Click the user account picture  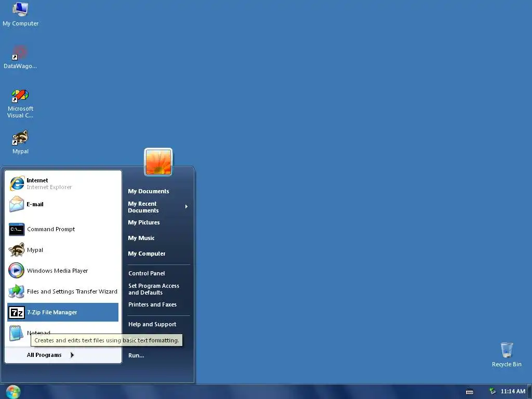coord(158,162)
